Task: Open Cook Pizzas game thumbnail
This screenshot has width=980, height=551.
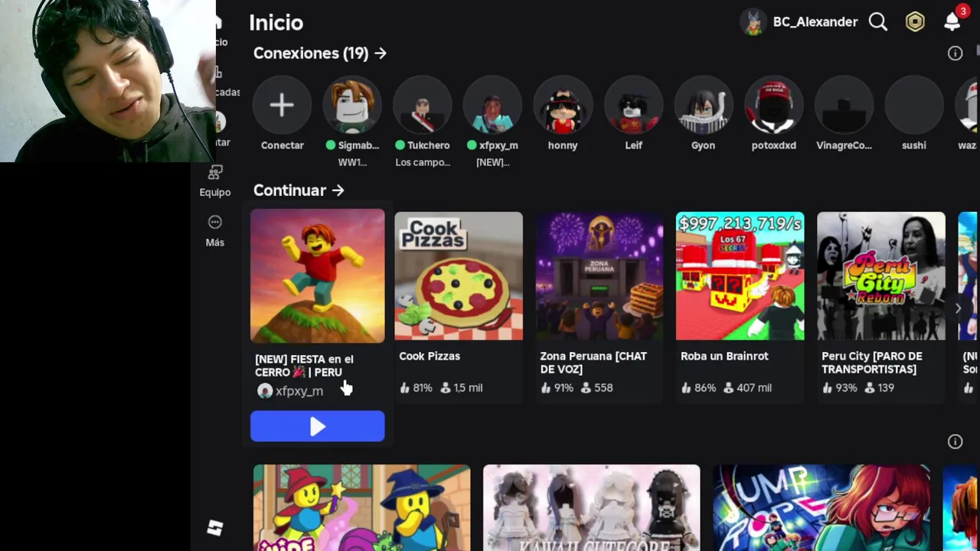Action: [459, 275]
